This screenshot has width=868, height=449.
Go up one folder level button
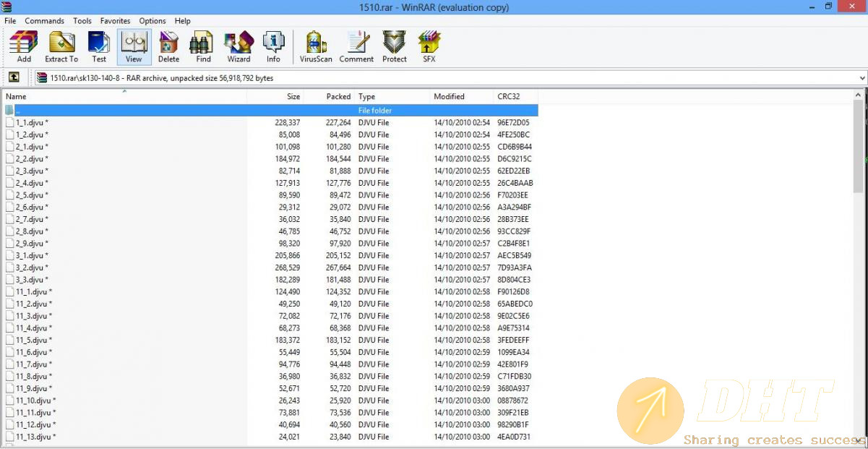click(14, 77)
